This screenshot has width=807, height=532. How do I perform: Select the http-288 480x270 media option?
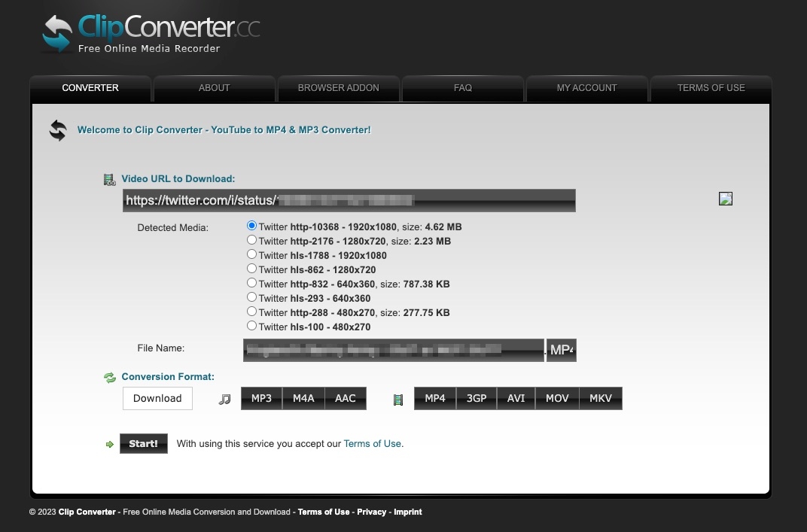coord(251,312)
